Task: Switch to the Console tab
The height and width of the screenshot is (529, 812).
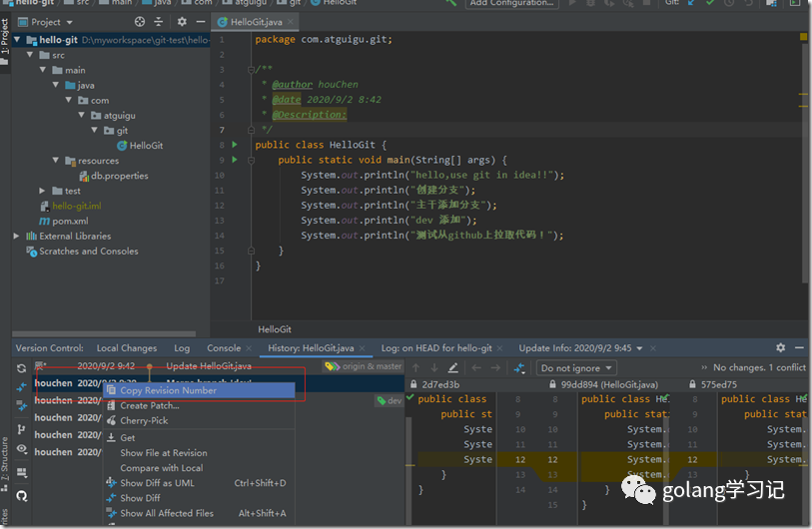Action: click(224, 348)
